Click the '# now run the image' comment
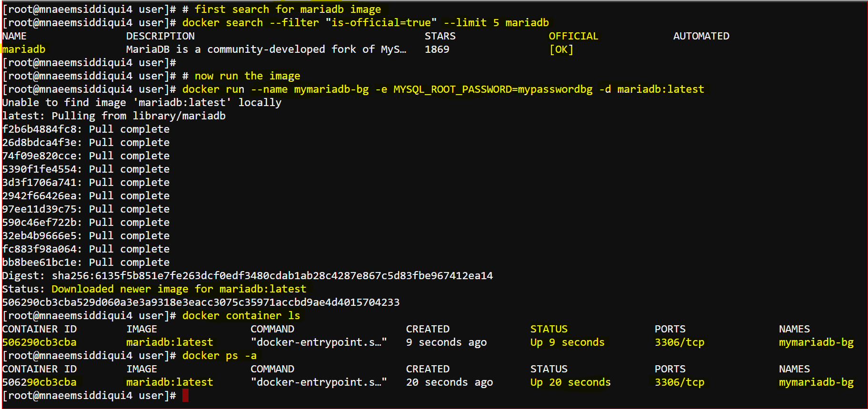Viewport: 868px width, 409px height. (x=241, y=76)
